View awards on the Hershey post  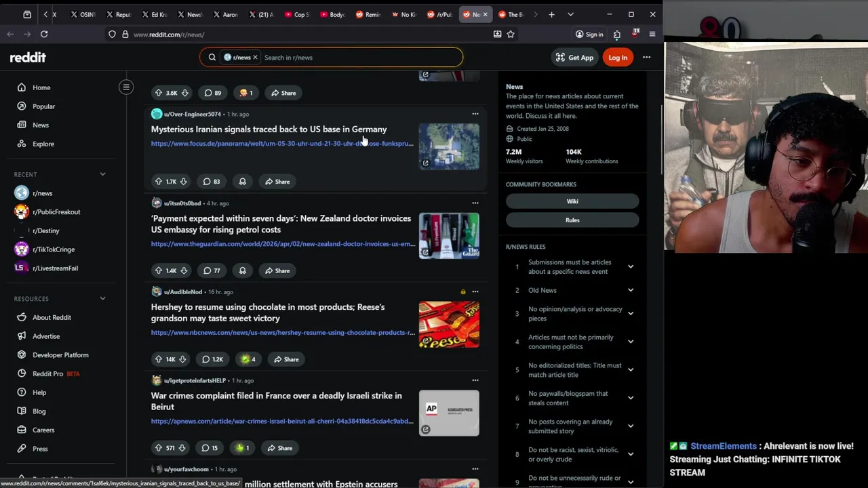tap(248, 359)
